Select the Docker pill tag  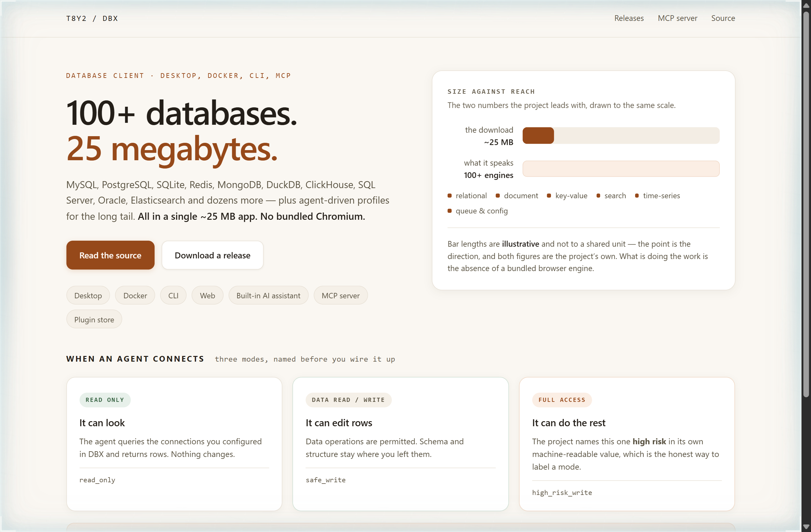point(135,295)
